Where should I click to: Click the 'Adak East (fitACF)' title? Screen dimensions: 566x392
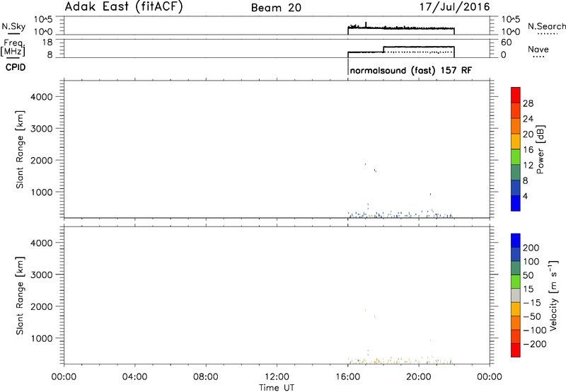124,7
